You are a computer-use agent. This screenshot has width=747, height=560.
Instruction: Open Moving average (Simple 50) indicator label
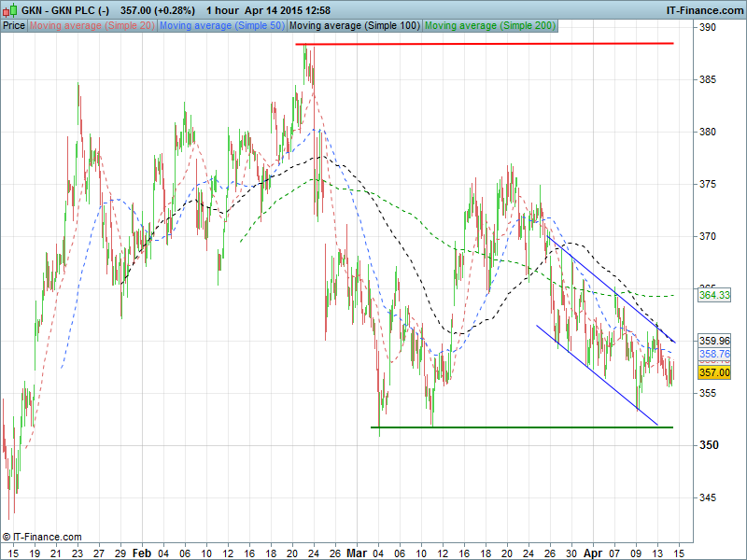[x=222, y=26]
